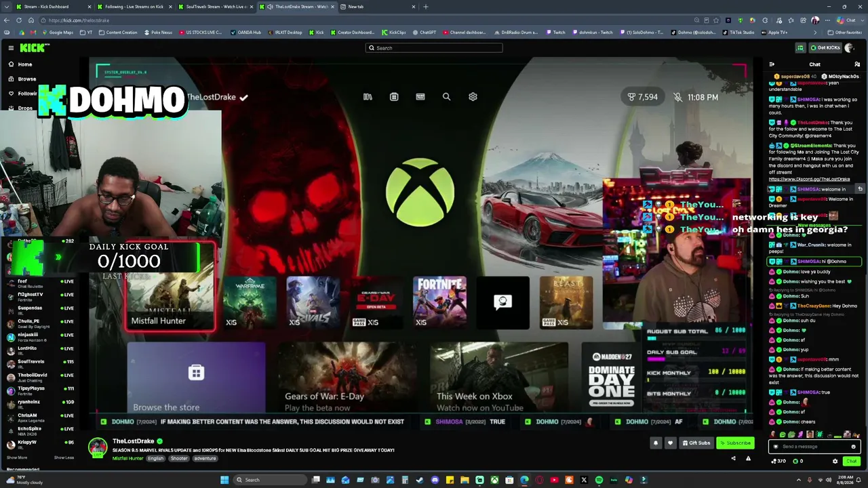Screen dimensions: 868x488
Task: Refresh the page
Action: 20,20
